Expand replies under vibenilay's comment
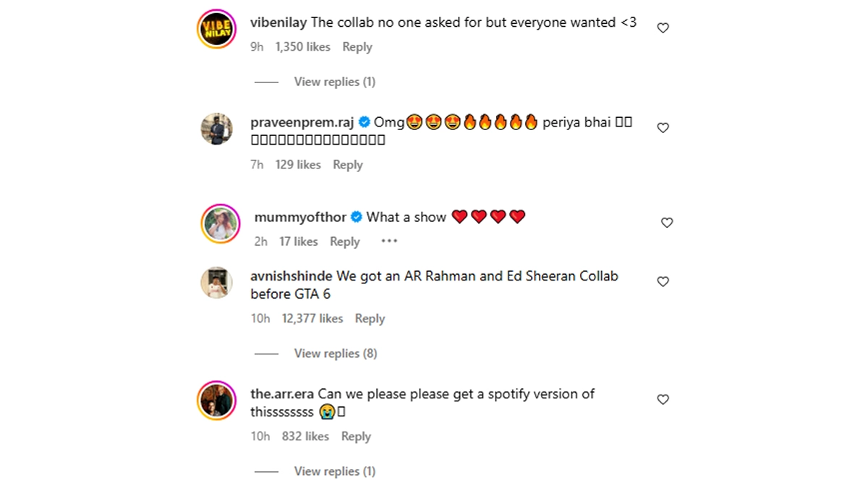This screenshot has width=868, height=488. pos(334,82)
